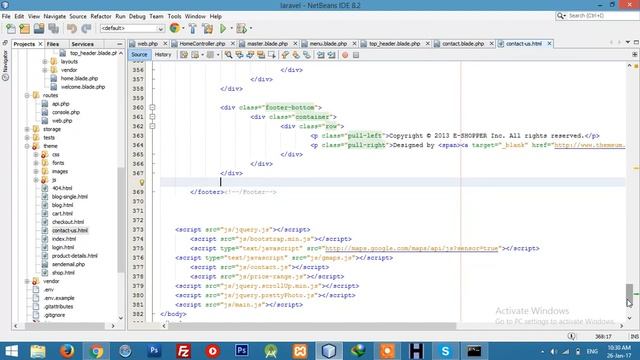Click Find Previous Occurrence editor icon

[x=239, y=55]
